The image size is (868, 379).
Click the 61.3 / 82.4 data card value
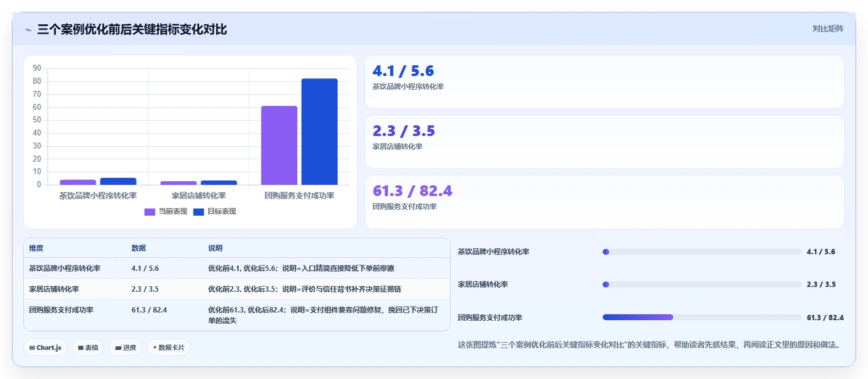point(412,191)
